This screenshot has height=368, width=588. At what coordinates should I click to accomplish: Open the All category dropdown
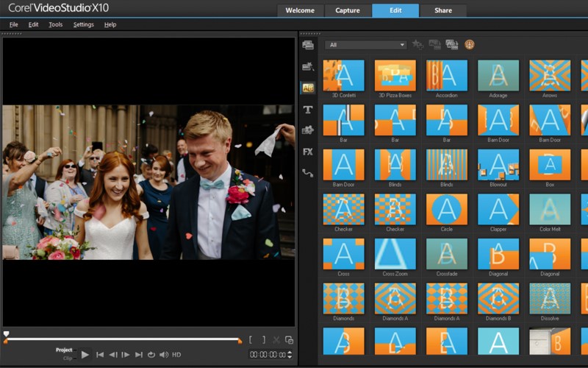coord(366,45)
